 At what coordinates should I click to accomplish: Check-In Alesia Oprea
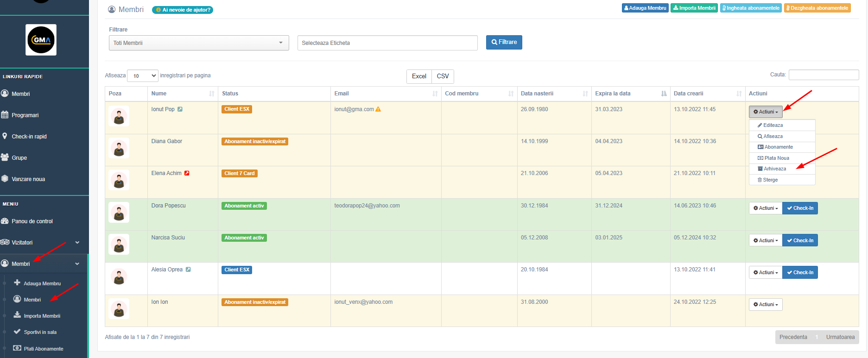pyautogui.click(x=800, y=272)
